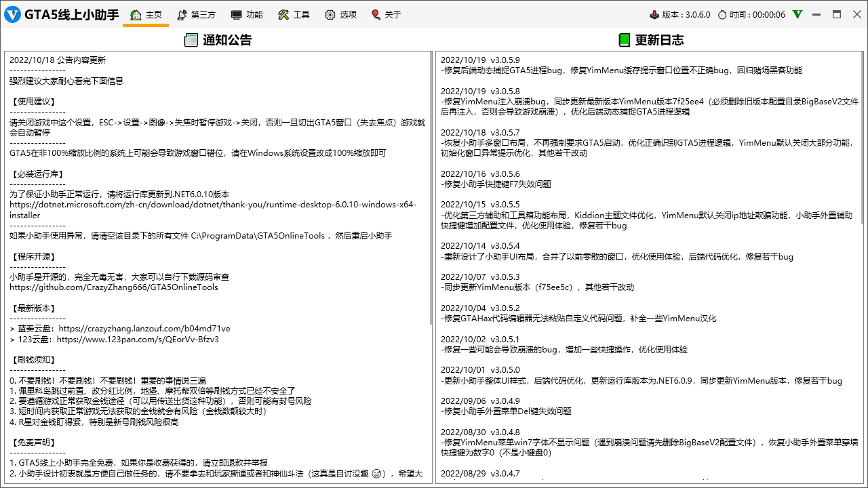Click the 【免责声明】 section header

(33, 443)
